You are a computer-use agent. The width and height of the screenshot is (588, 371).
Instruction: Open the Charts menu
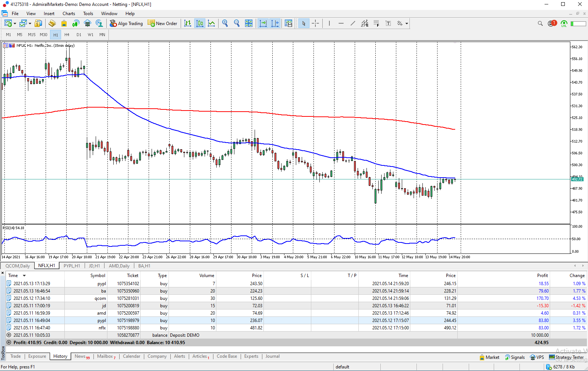68,14
